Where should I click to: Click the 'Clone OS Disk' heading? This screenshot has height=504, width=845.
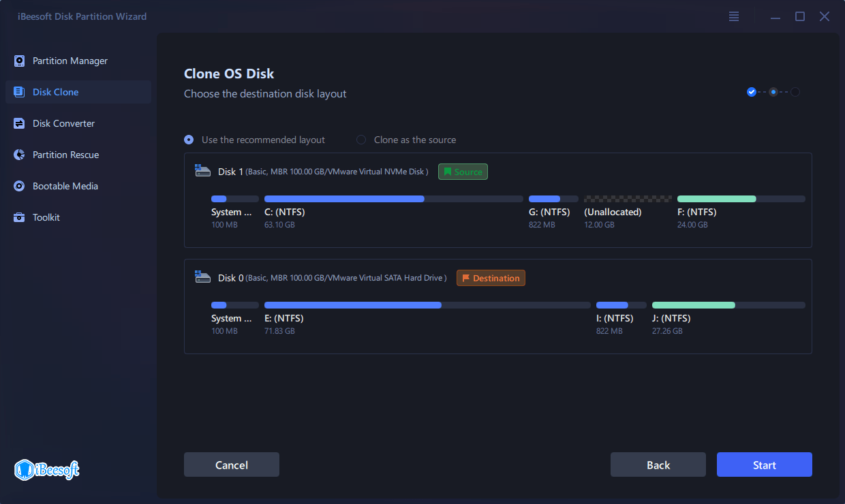(x=229, y=74)
